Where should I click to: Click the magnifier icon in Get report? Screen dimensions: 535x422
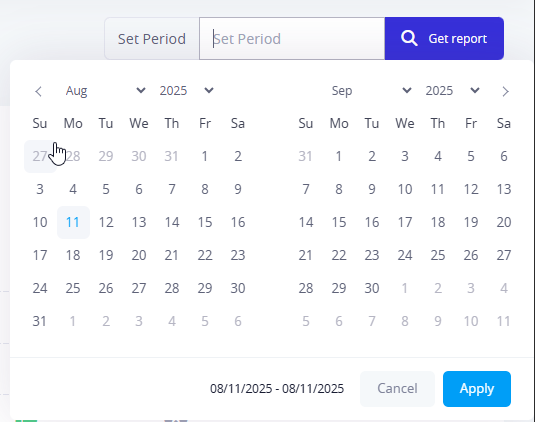click(x=409, y=38)
